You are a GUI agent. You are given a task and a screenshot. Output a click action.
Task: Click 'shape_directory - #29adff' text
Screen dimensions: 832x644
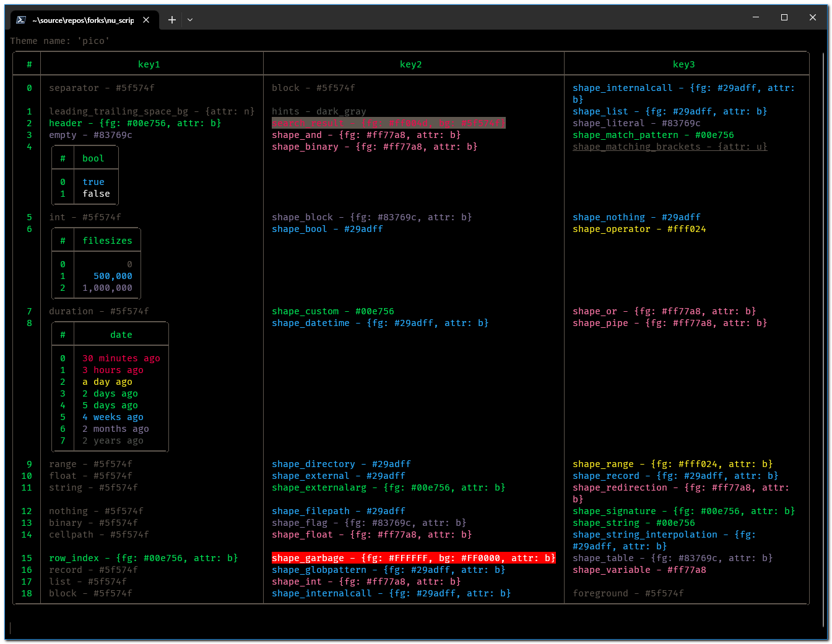[341, 464]
